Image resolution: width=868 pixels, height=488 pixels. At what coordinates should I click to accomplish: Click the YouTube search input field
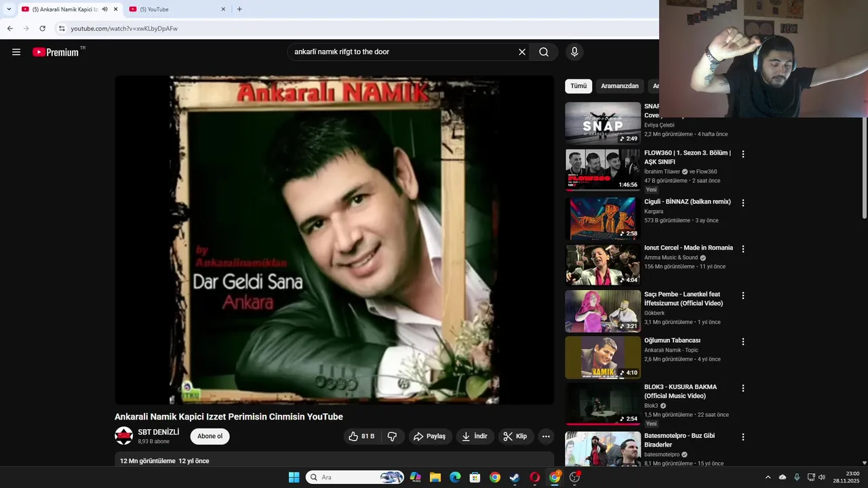pyautogui.click(x=403, y=52)
